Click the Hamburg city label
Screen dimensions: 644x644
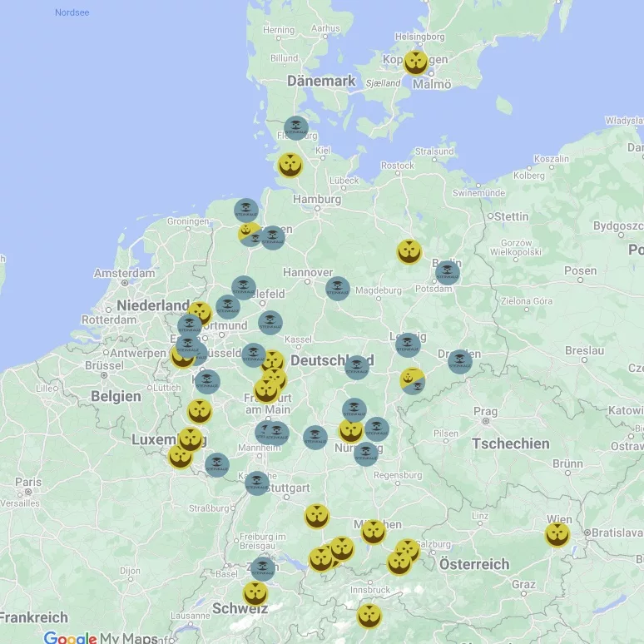pos(317,199)
